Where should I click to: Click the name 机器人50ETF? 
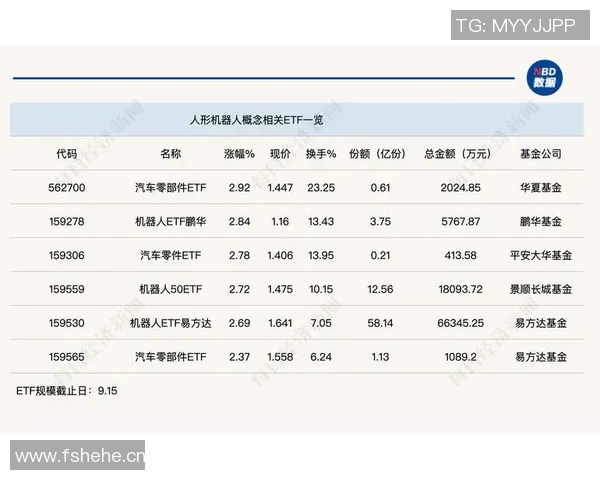point(170,289)
